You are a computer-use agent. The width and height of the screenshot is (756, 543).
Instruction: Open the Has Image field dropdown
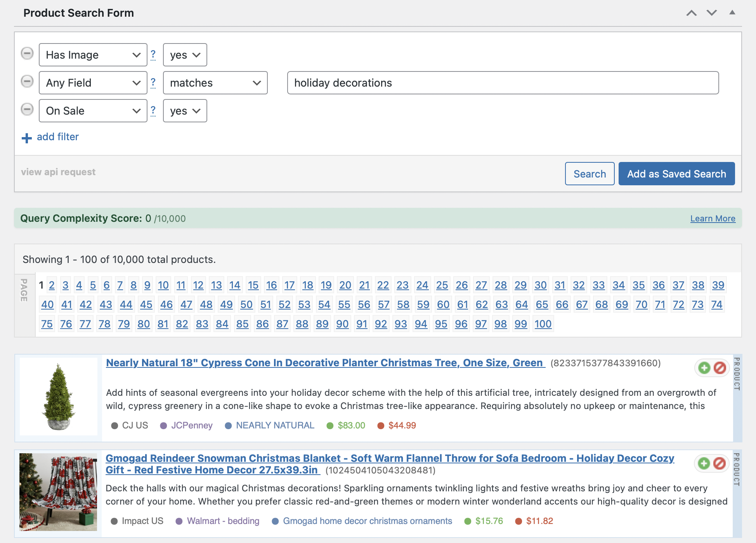pos(93,55)
